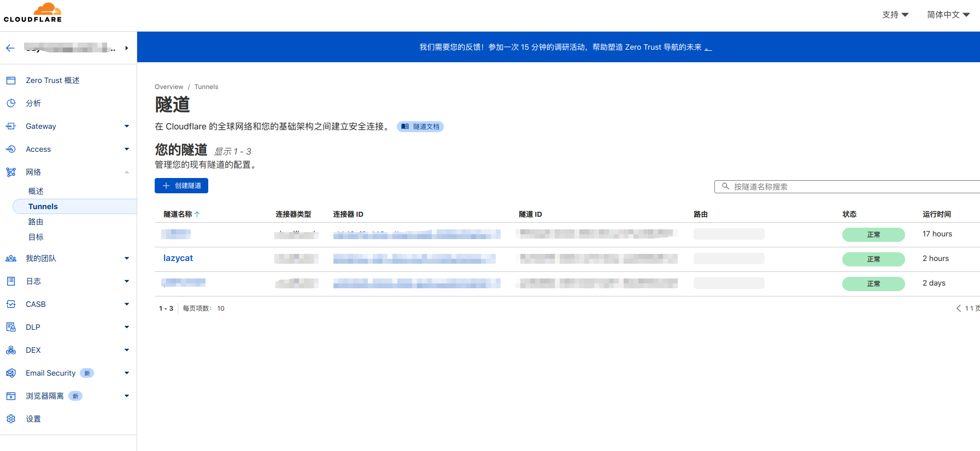Expand the DEX dropdown arrow
980x451 pixels.
point(127,350)
